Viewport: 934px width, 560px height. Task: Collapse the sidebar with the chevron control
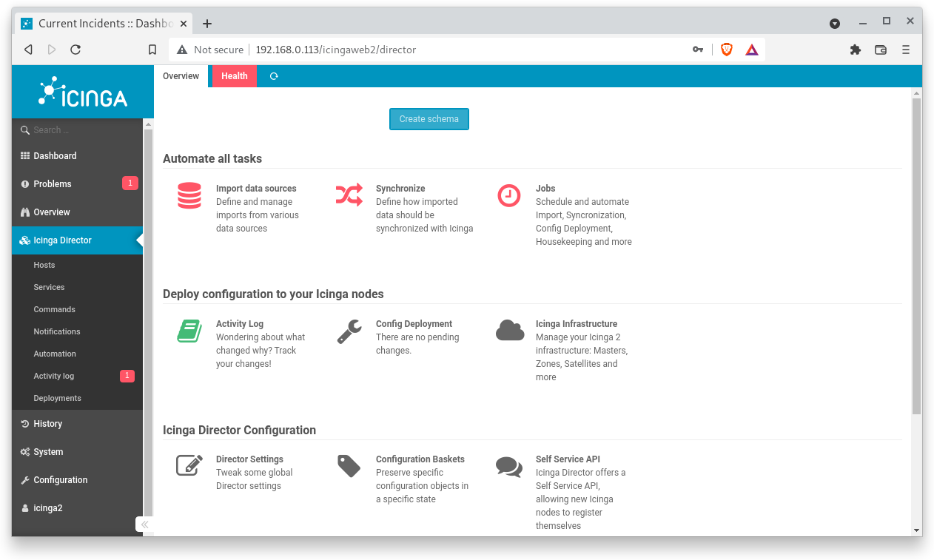pos(144,524)
